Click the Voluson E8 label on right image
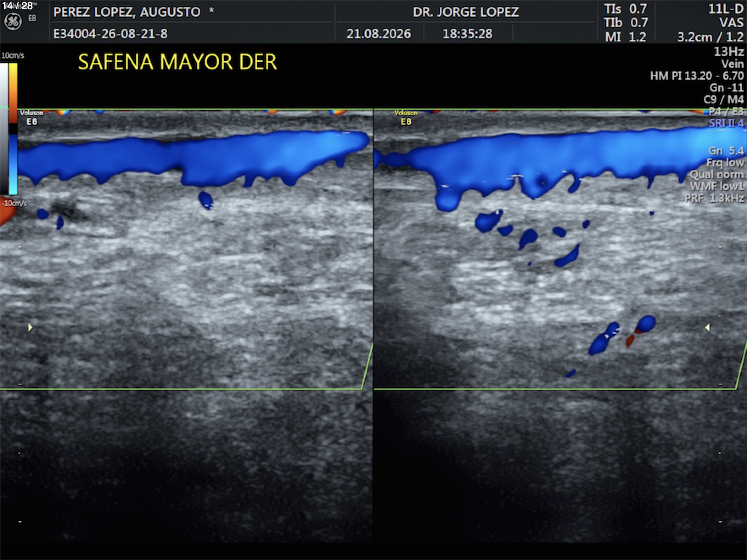Image resolution: width=747 pixels, height=560 pixels. tap(406, 118)
